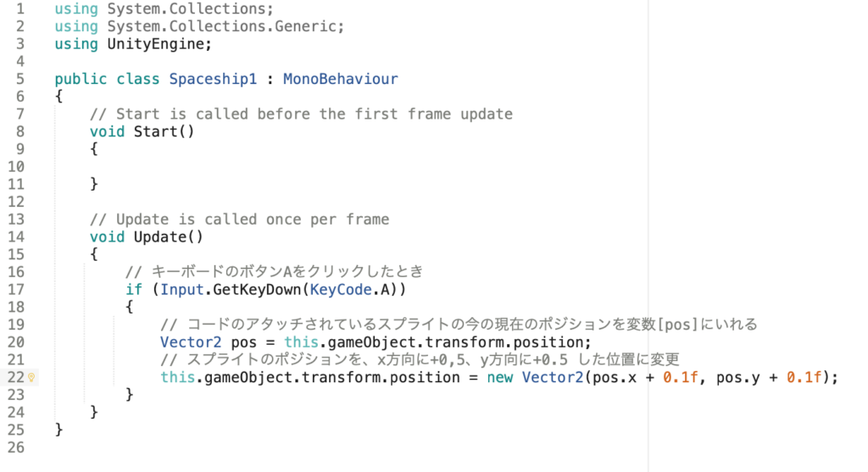Screen dimensions: 868x472
Task: Click the Start() method name
Action: 155,131
